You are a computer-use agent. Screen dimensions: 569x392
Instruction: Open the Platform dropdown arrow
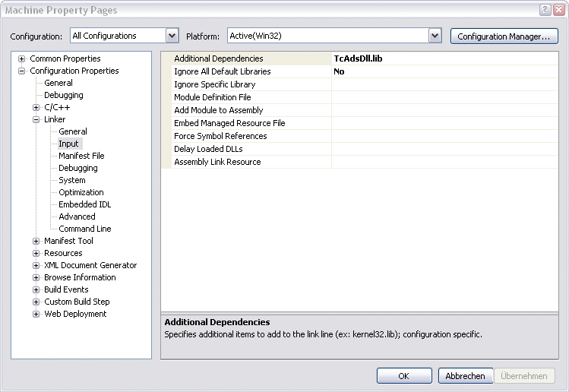pos(435,36)
